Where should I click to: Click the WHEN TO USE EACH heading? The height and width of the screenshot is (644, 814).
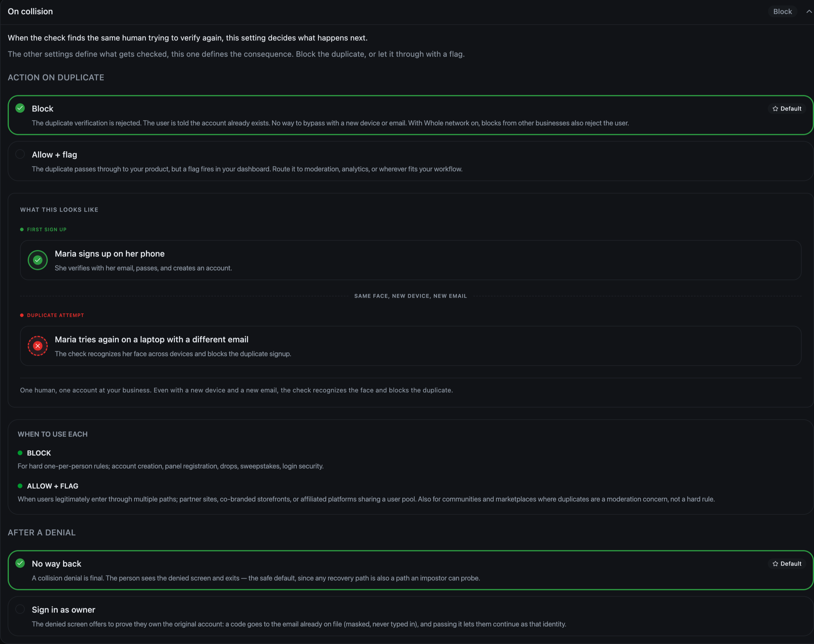pos(52,434)
